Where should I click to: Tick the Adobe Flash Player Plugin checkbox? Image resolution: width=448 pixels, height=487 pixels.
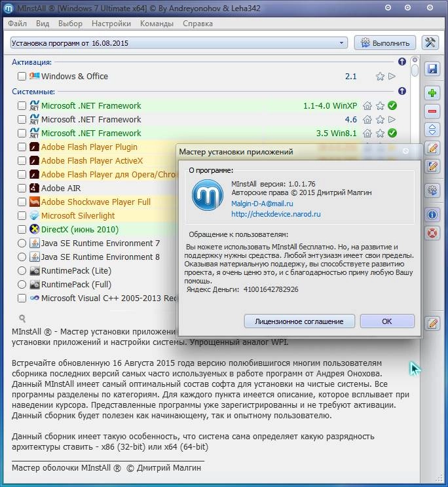(22, 147)
